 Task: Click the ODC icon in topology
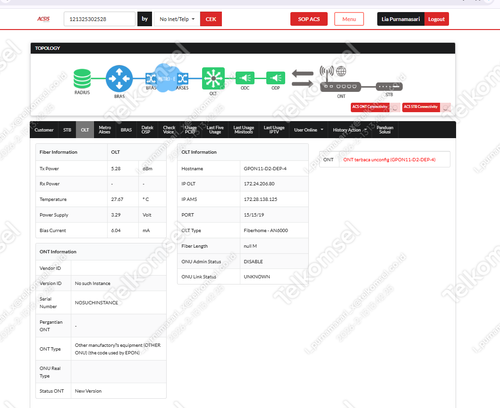pyautogui.click(x=245, y=78)
